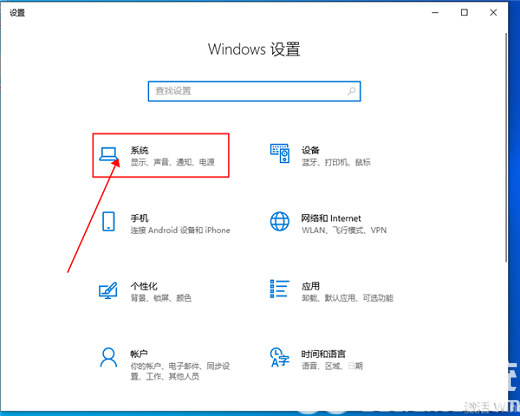This screenshot has height=416, width=520.
Task: Open the 设备 settings title
Action: click(x=310, y=150)
